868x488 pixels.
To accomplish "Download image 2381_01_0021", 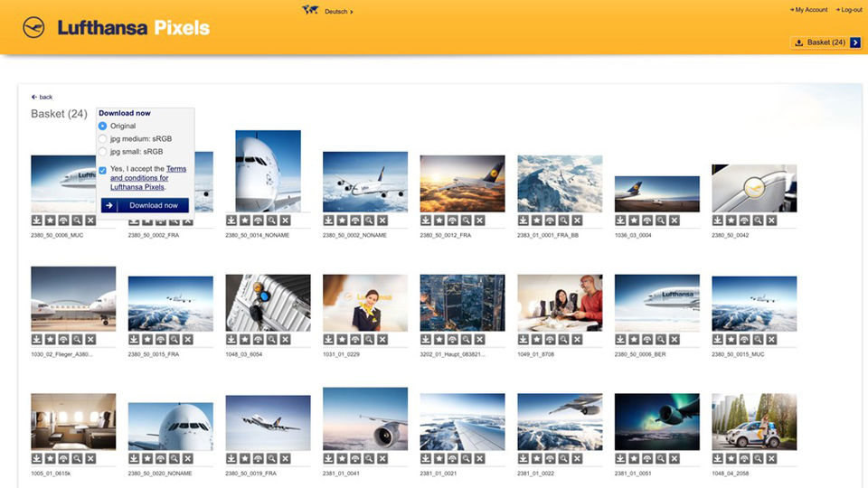I will (426, 458).
